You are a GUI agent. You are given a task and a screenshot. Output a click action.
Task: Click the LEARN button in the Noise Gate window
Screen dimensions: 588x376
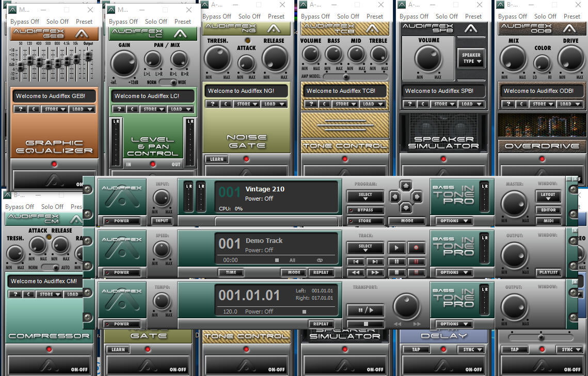[x=217, y=159]
